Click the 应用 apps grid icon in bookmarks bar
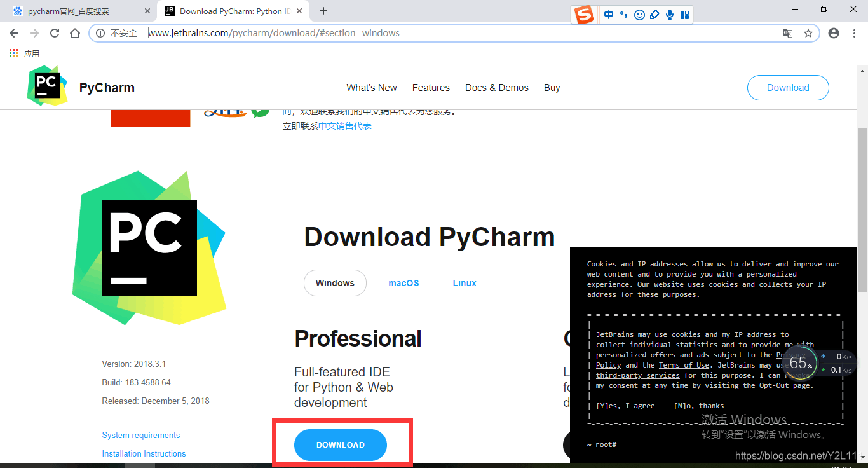This screenshot has width=868, height=468. click(14, 53)
